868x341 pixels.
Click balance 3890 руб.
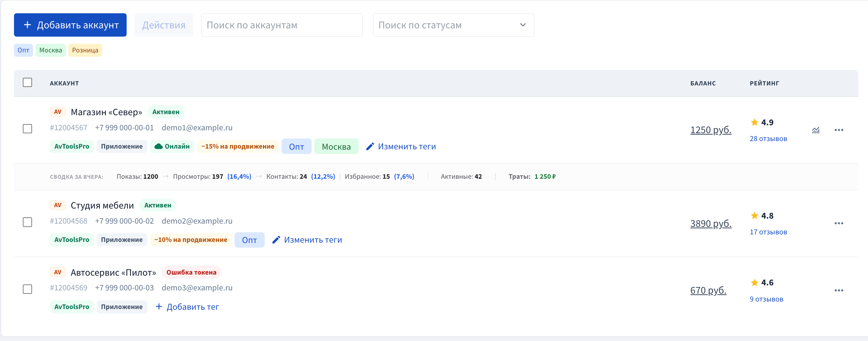click(711, 224)
